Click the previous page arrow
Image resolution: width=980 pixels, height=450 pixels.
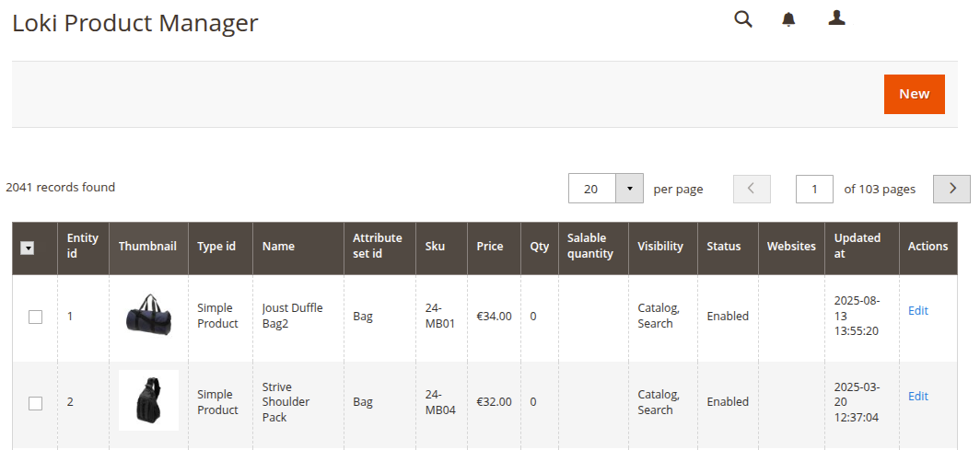(x=752, y=189)
